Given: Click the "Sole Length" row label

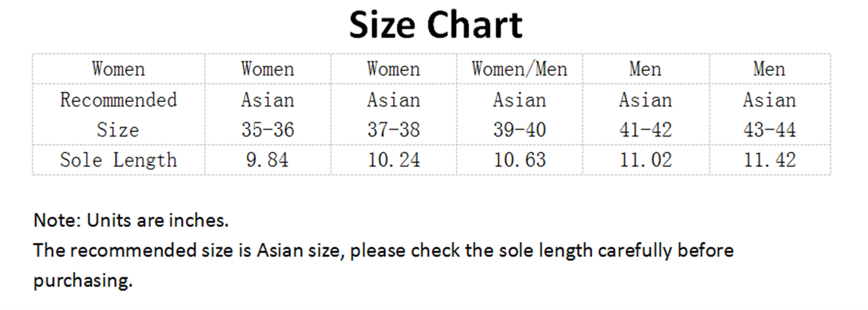Looking at the screenshot, I should coord(118,160).
